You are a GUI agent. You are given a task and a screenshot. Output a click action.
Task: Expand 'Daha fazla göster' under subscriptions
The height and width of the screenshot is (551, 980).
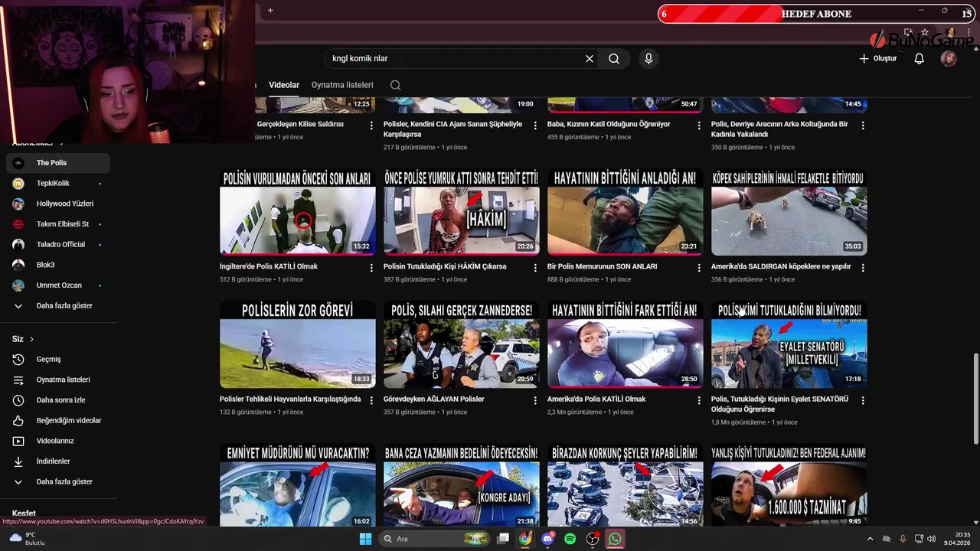pos(58,305)
